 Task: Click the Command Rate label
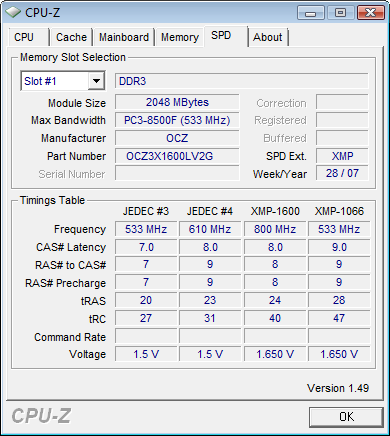[70, 337]
